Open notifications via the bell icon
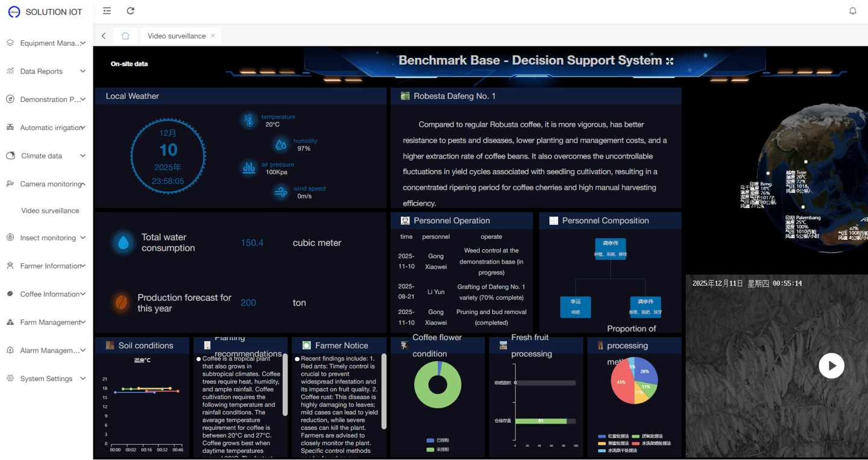Viewport: 868px width, 460px height. [x=852, y=11]
